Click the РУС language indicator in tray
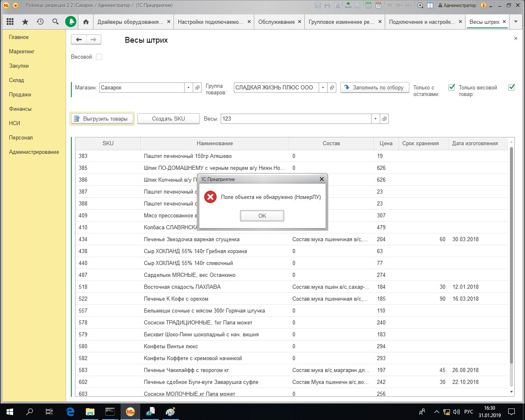Screen dimensions: 525x420 (468, 411)
